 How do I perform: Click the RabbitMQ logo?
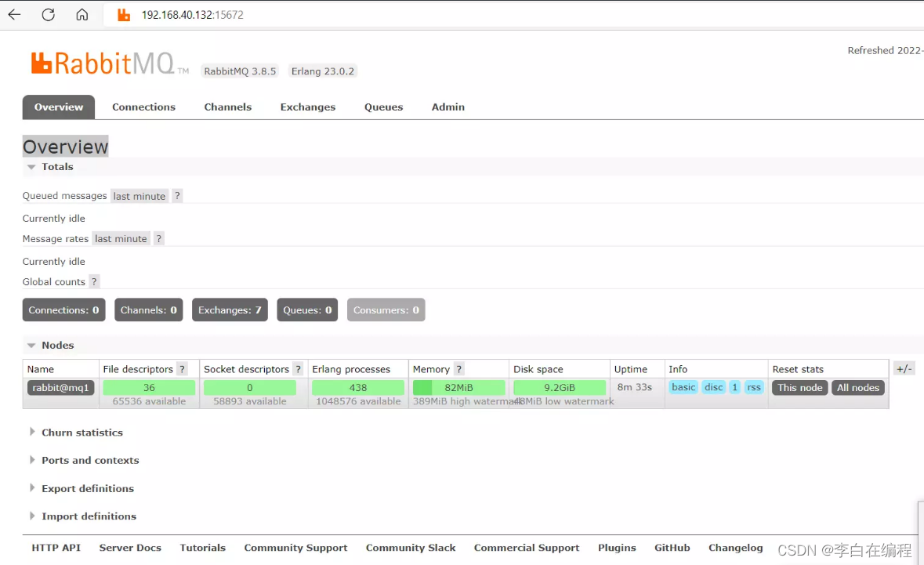pyautogui.click(x=110, y=63)
